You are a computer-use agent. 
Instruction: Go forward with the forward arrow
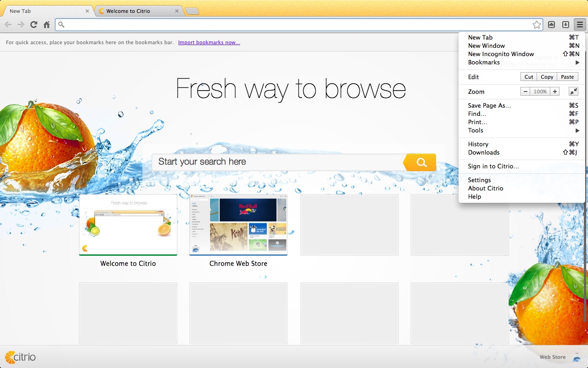[21, 25]
